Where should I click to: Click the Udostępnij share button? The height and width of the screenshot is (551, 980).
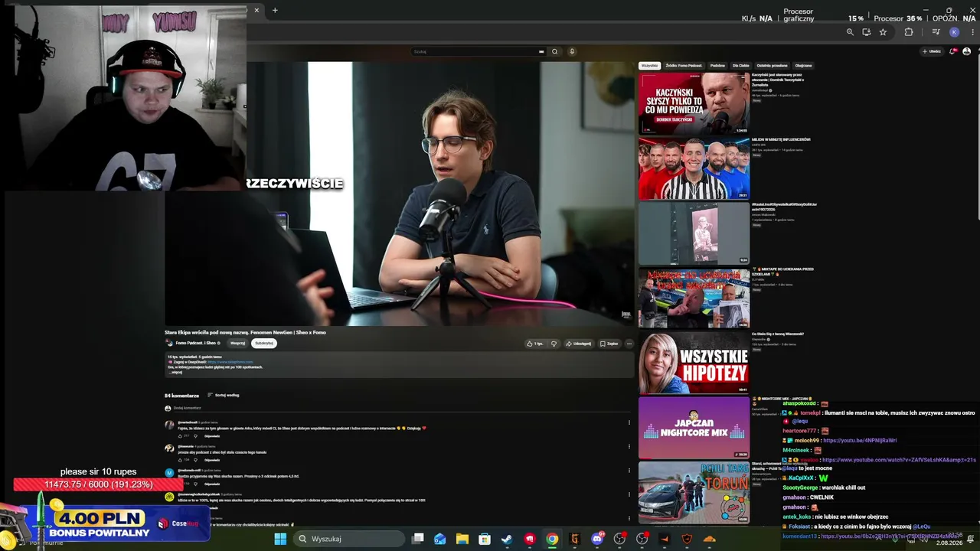(579, 344)
